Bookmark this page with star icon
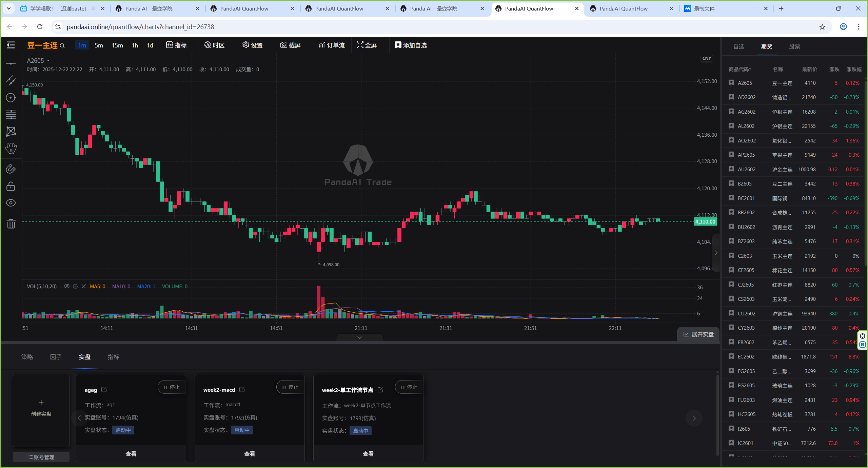Screen dimensions: 868x468 point(823,27)
